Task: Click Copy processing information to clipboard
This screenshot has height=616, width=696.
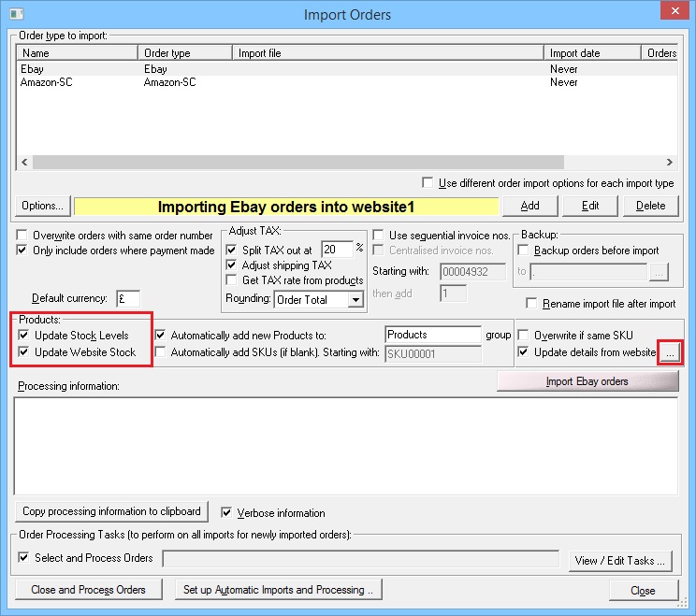Action: [x=111, y=511]
